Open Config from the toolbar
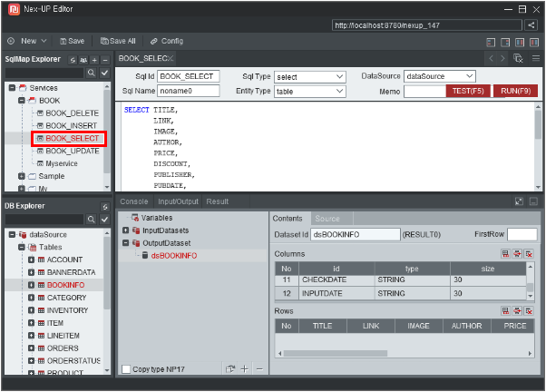Image resolution: width=546 pixels, height=392 pixels. pyautogui.click(x=167, y=41)
